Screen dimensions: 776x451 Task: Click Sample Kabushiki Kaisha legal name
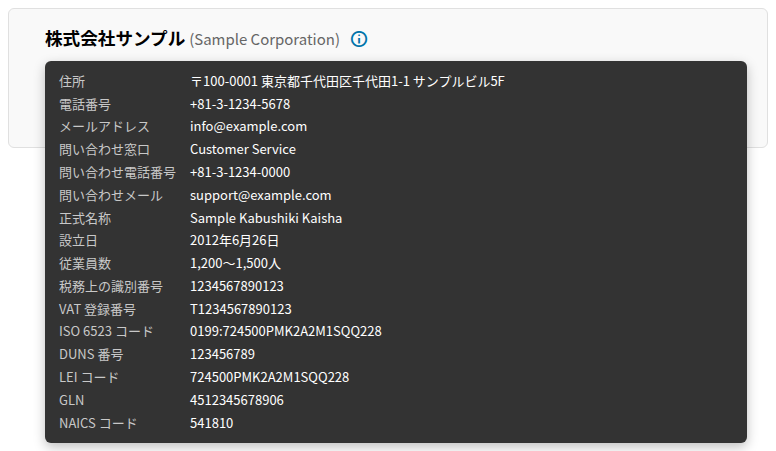pyautogui.click(x=266, y=218)
